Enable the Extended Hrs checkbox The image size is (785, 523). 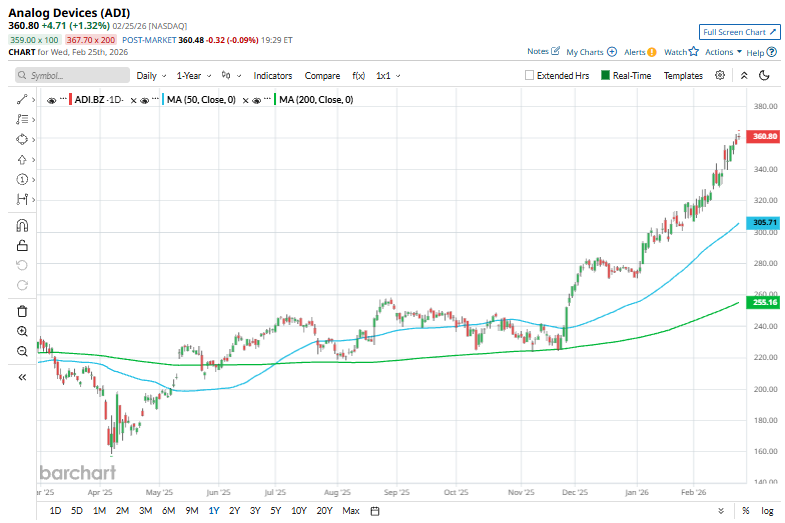[530, 75]
